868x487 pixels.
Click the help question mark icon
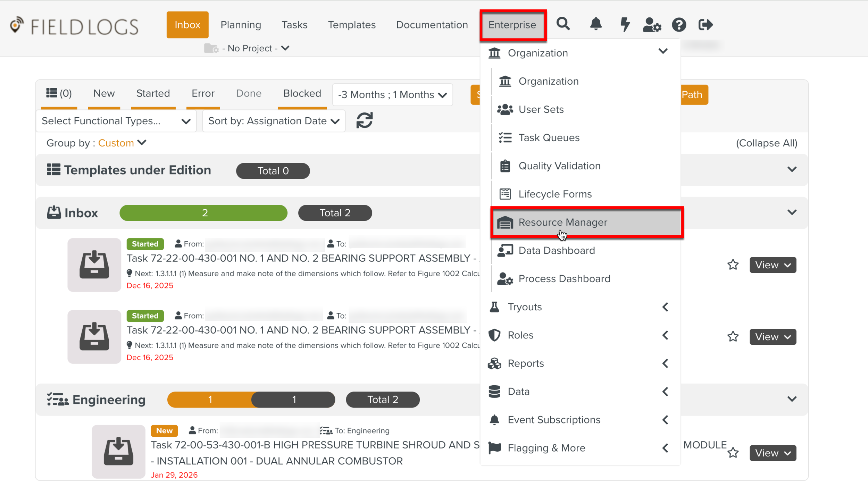[679, 24]
